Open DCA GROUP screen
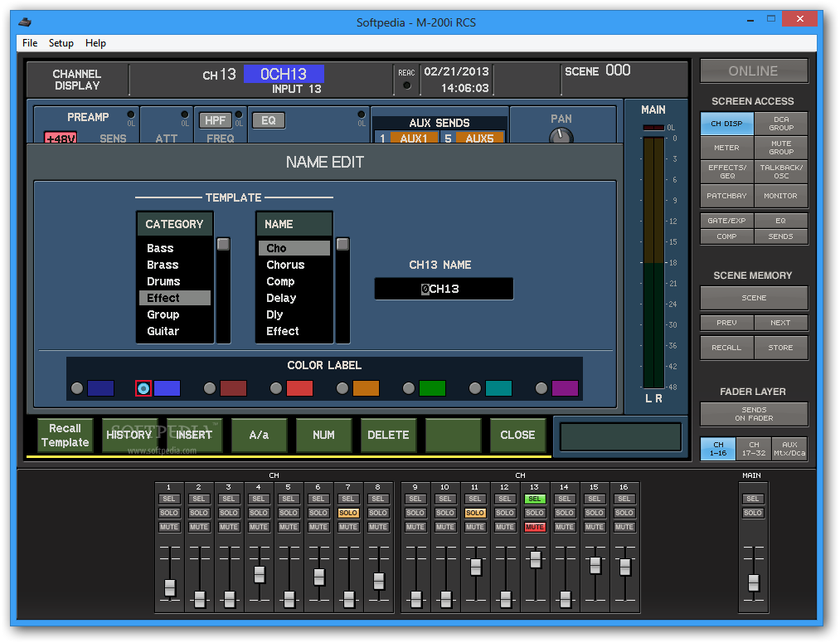The image size is (840, 643). [x=781, y=124]
